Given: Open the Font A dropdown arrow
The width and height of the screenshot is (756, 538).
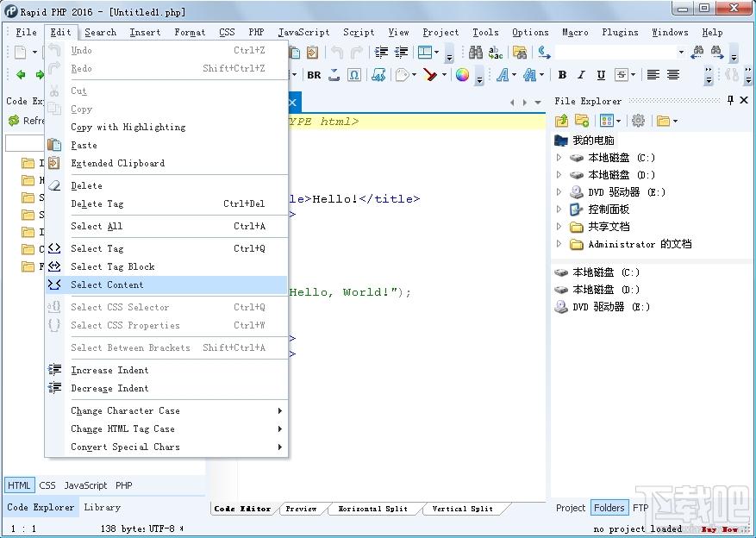Looking at the screenshot, I should [x=515, y=75].
